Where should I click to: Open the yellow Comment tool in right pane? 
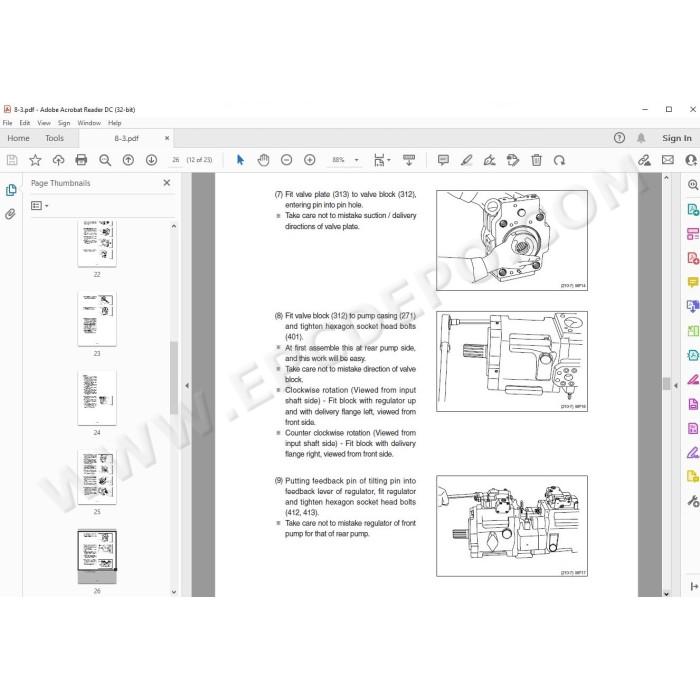point(693,282)
